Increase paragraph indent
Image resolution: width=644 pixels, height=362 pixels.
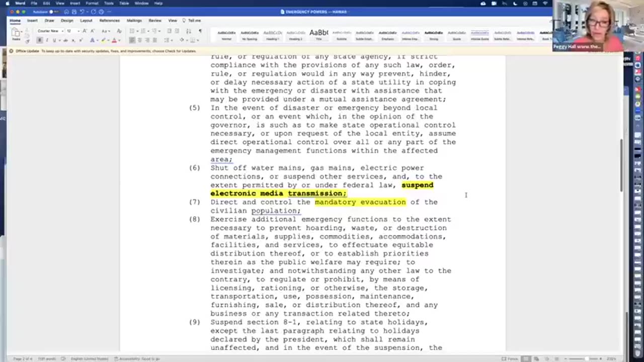(177, 31)
